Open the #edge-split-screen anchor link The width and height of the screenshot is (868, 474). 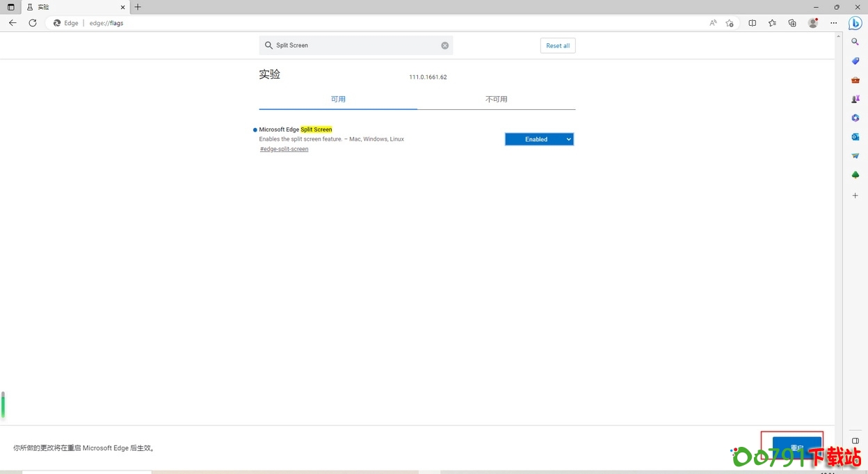pyautogui.click(x=284, y=149)
